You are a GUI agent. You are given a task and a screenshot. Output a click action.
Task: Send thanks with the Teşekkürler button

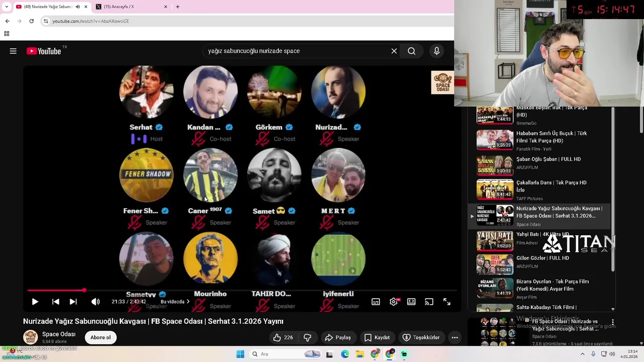tap(421, 337)
